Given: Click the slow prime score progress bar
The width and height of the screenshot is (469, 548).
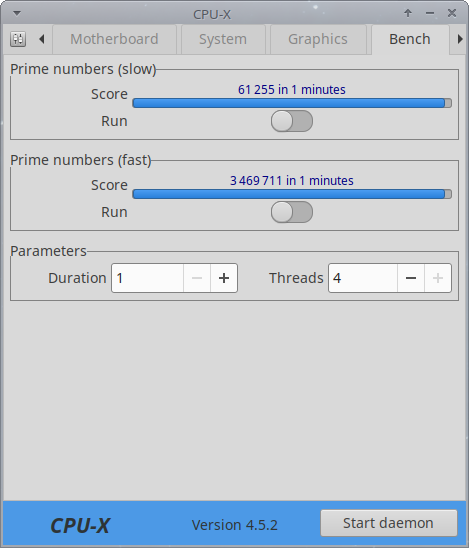Looking at the screenshot, I should click(x=292, y=103).
